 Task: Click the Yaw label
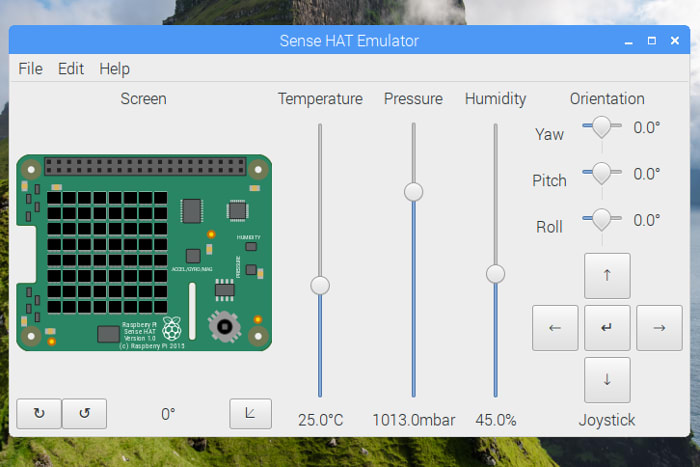(x=549, y=134)
